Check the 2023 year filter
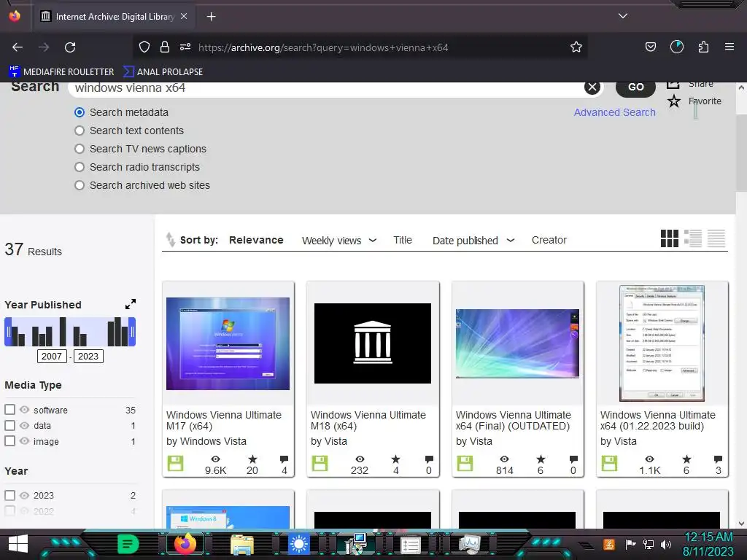This screenshot has width=747, height=560. coord(9,495)
